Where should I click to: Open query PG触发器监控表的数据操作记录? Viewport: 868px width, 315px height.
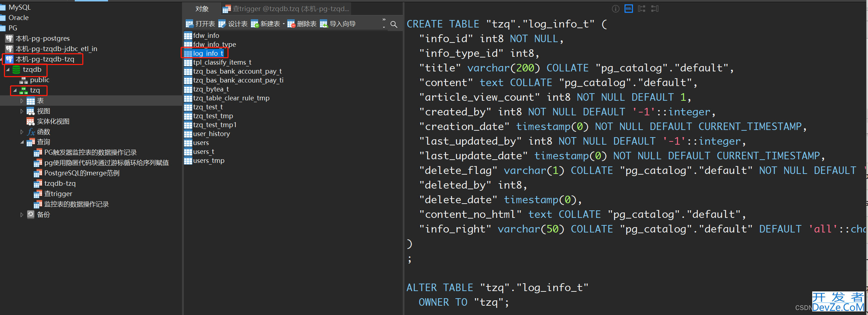(x=90, y=153)
